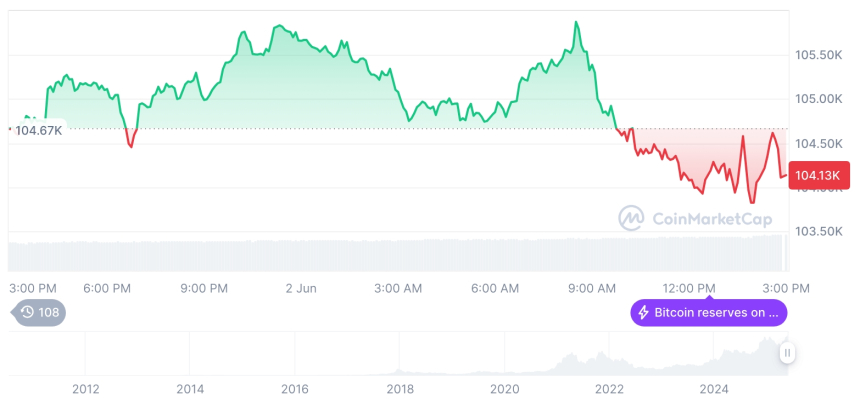Click the history clock icon badge
The image size is (860, 401).
point(27,312)
